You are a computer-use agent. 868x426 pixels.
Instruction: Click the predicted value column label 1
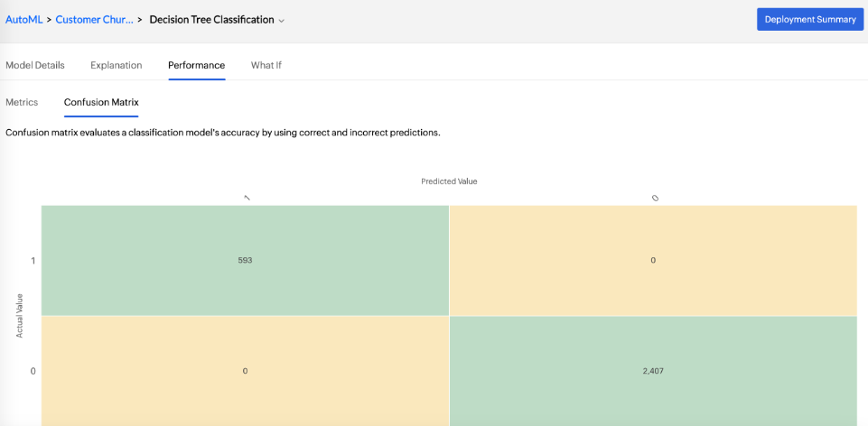click(x=247, y=198)
